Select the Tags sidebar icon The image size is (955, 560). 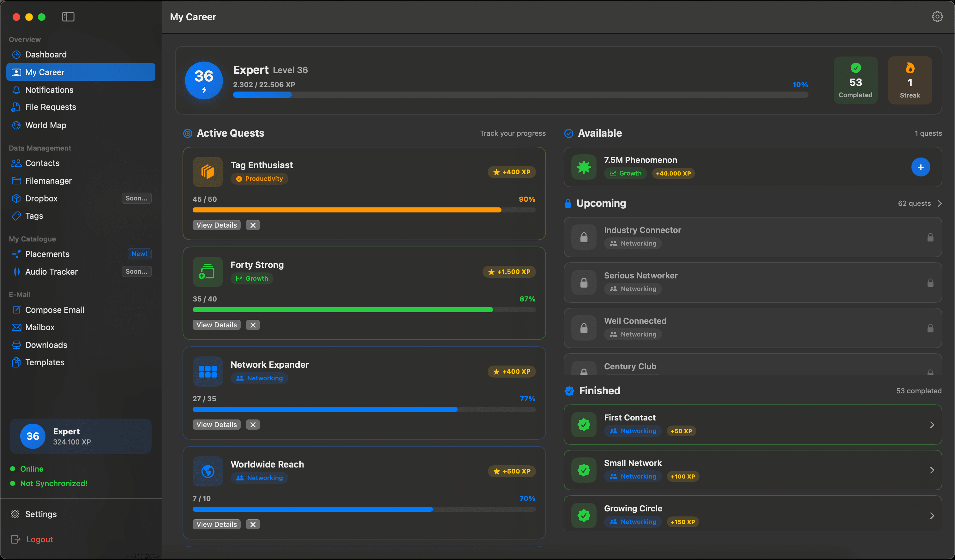click(x=16, y=216)
